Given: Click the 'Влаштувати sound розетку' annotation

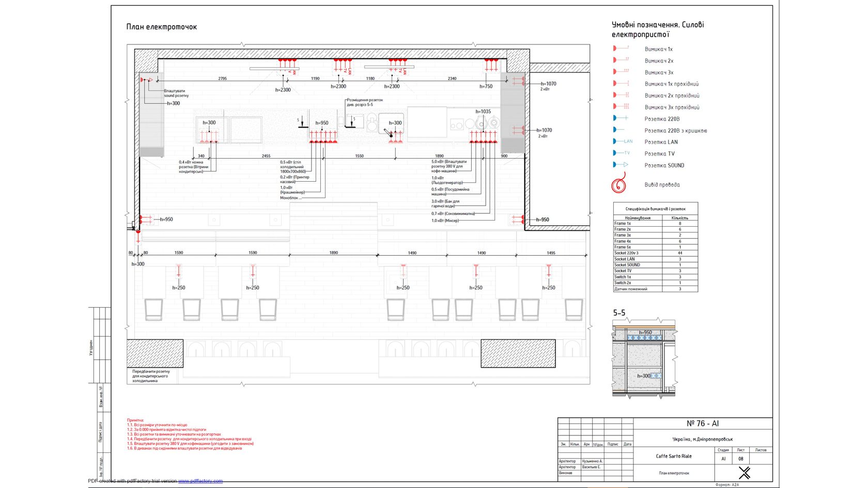Looking at the screenshot, I should [177, 93].
